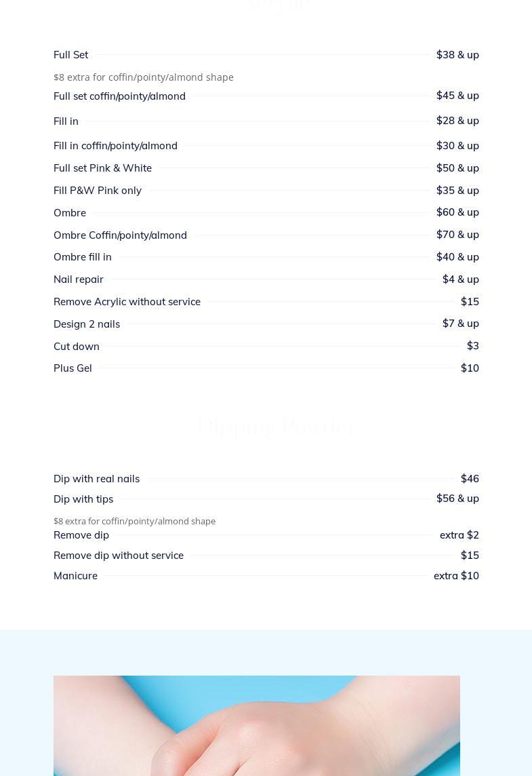This screenshot has width=532, height=776.
Task: Click the Manicure extra $10 price
Action: 456,576
